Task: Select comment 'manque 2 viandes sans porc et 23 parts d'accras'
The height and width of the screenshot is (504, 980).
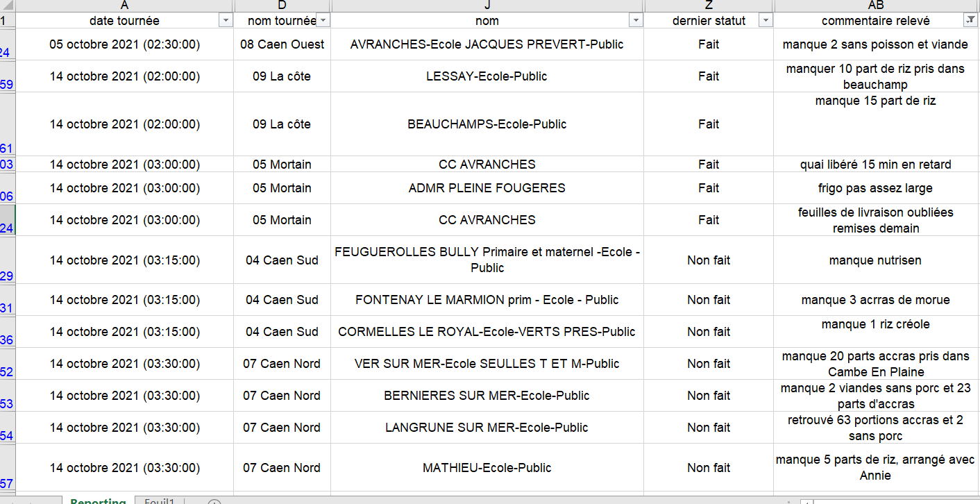Action: pos(876,396)
